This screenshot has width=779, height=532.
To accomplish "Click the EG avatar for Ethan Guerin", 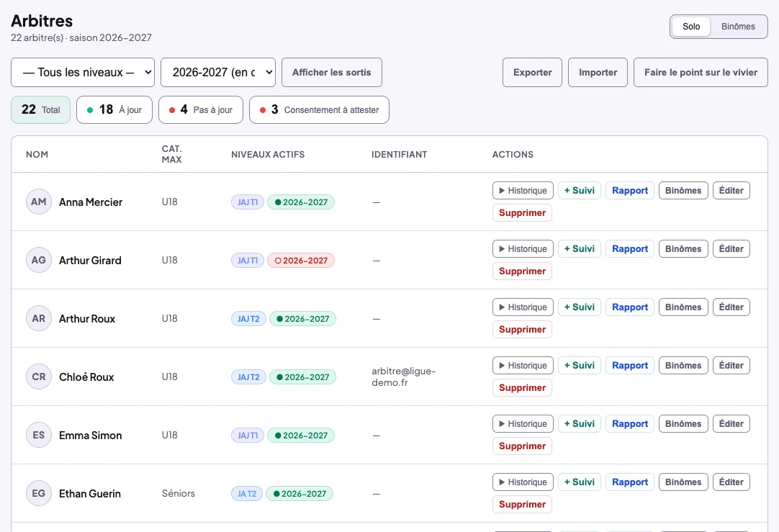I will click(x=39, y=493).
